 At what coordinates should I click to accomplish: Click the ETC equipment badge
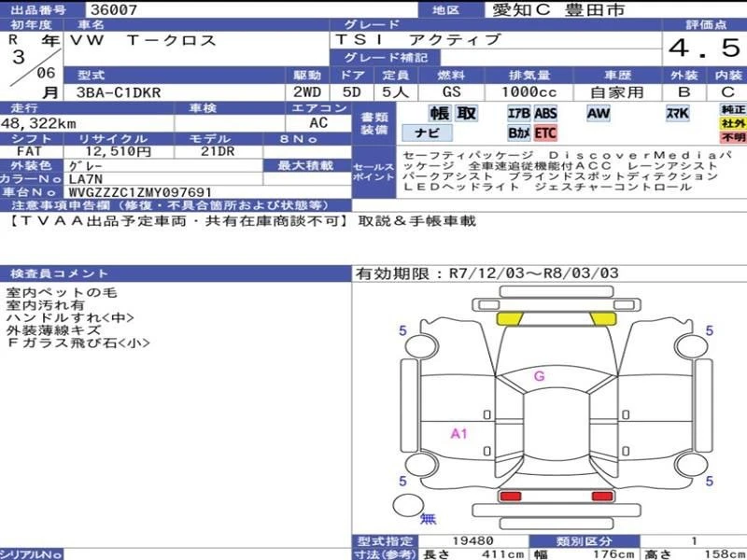coord(545,133)
